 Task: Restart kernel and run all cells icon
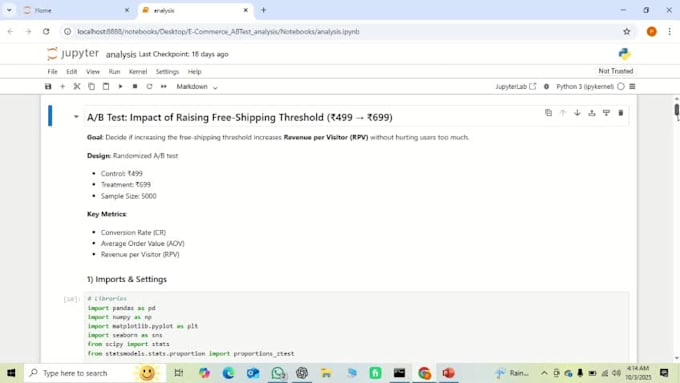pos(163,87)
